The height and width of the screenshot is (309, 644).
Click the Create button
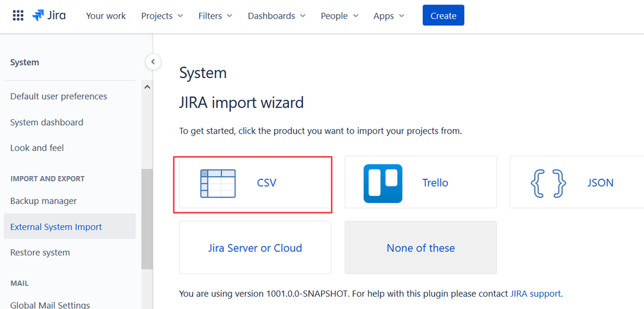pyautogui.click(x=443, y=15)
